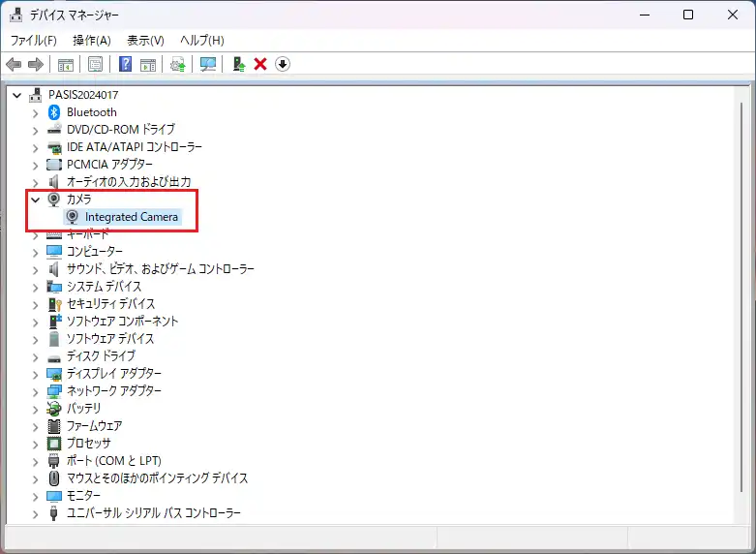Image resolution: width=756 pixels, height=554 pixels.
Task: Expand the DVD/CD-ROM ドライブ category
Action: tap(35, 131)
